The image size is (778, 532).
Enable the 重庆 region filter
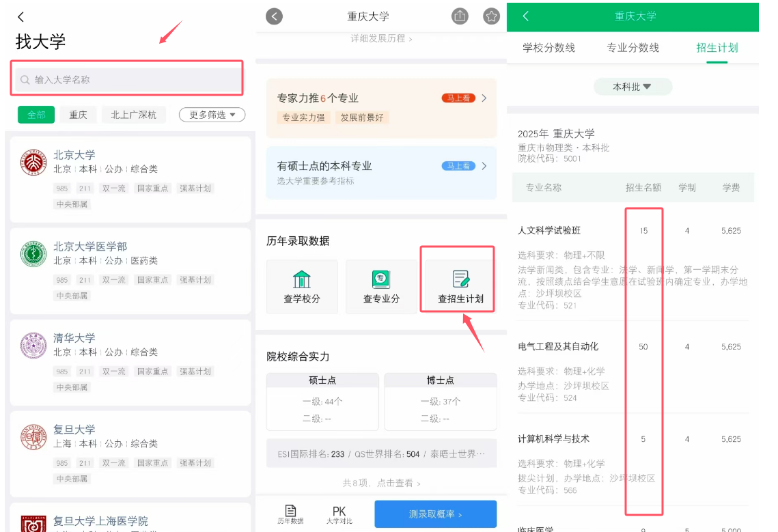(x=78, y=115)
